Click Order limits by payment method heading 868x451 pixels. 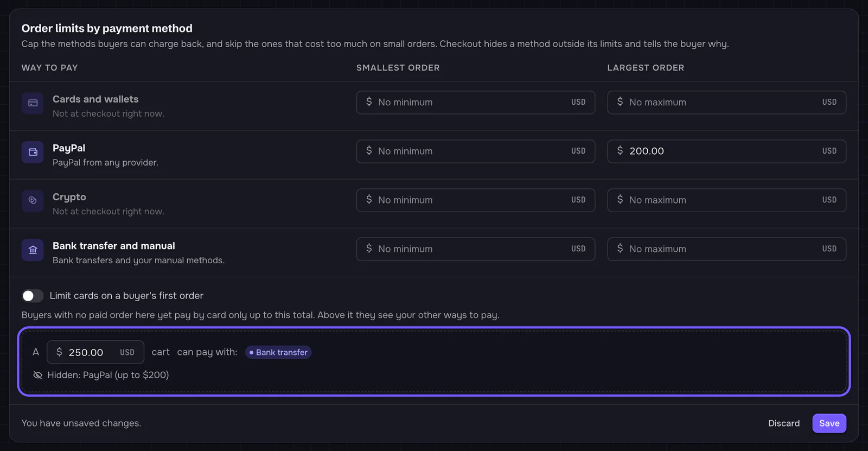(107, 28)
